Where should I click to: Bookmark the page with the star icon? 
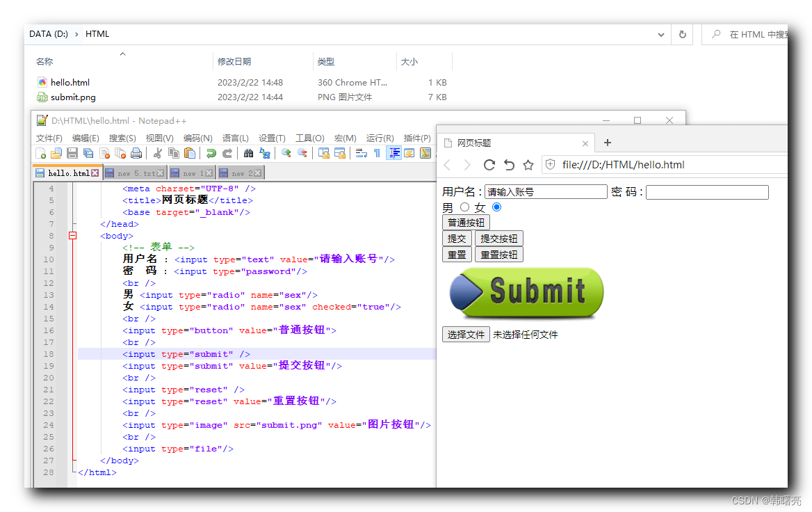pos(528,165)
